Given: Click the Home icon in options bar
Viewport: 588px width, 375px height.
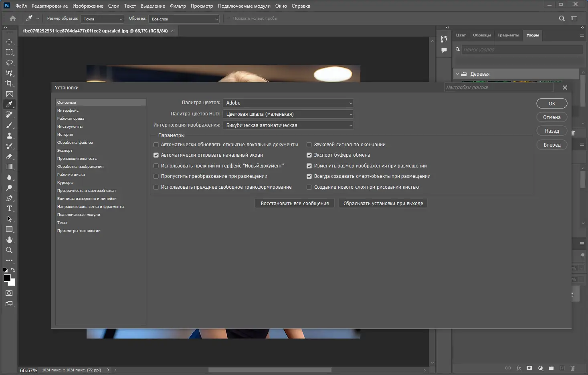Looking at the screenshot, I should point(13,18).
